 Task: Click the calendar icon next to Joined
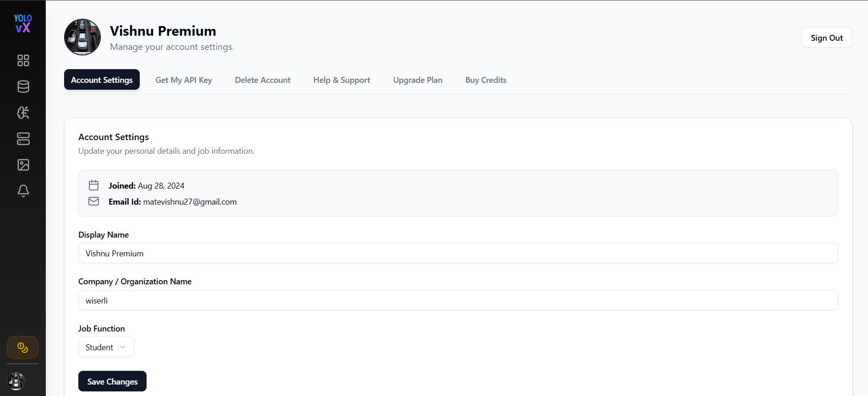(x=93, y=185)
